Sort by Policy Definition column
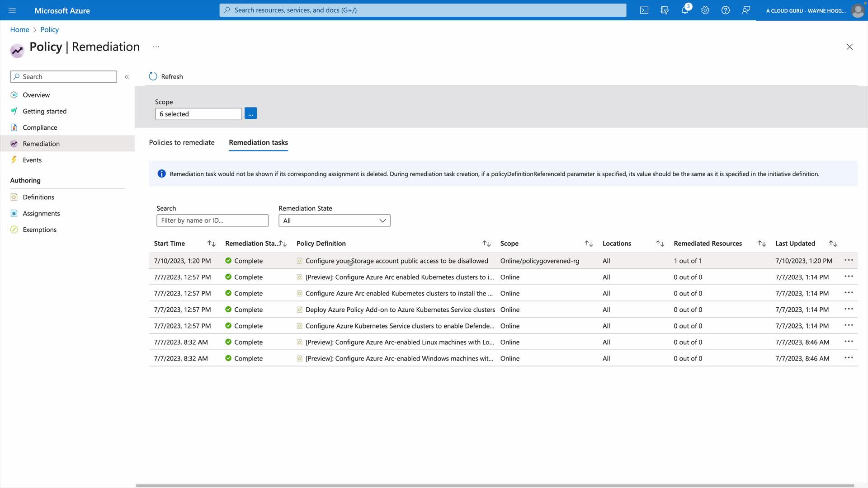 click(x=486, y=244)
